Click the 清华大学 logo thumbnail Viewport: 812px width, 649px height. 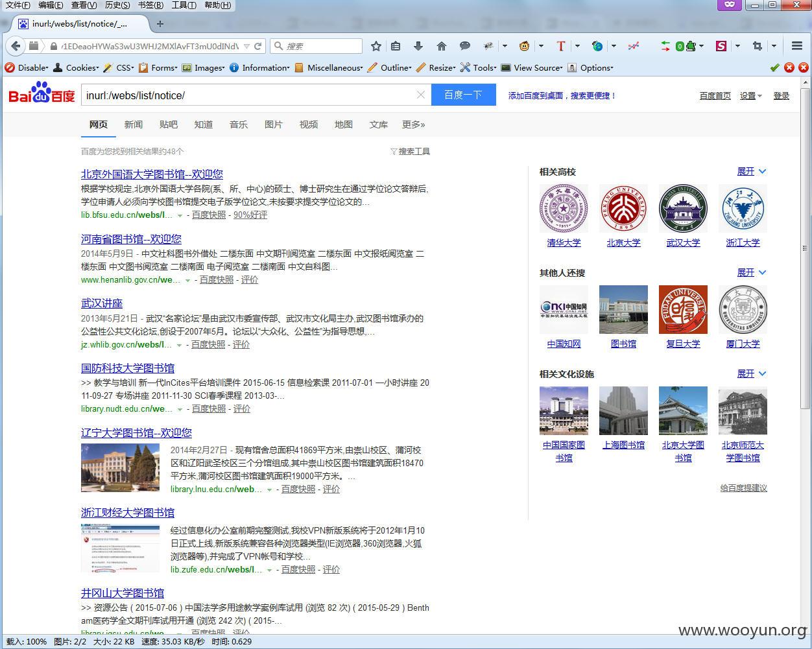coord(564,208)
